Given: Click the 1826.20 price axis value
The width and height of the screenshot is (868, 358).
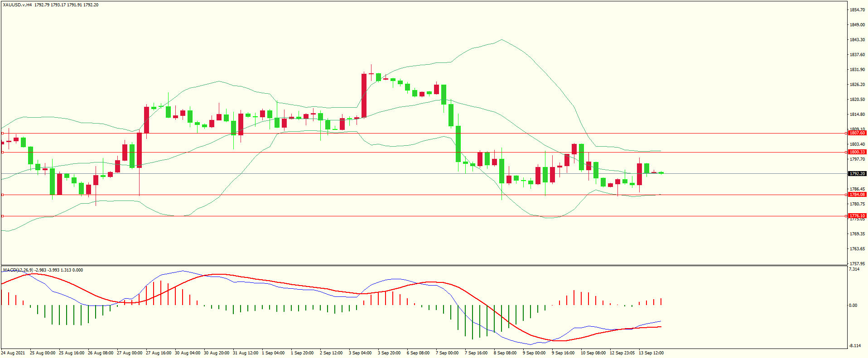Looking at the screenshot, I should (x=857, y=84).
